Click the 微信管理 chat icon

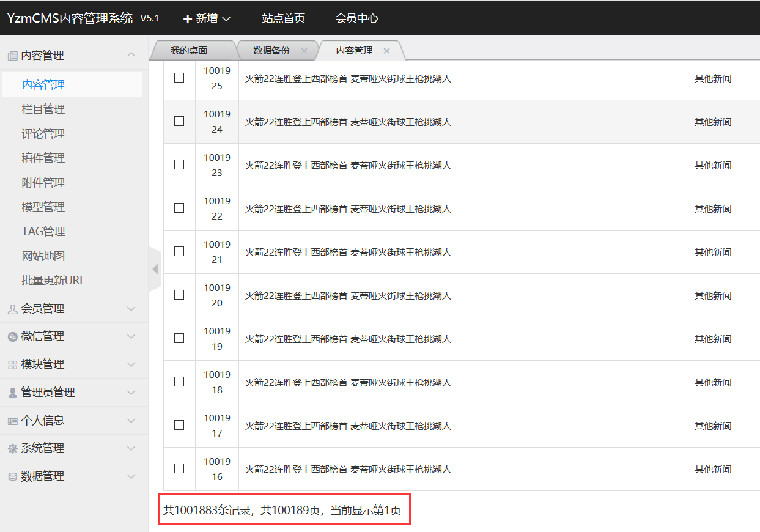12,337
